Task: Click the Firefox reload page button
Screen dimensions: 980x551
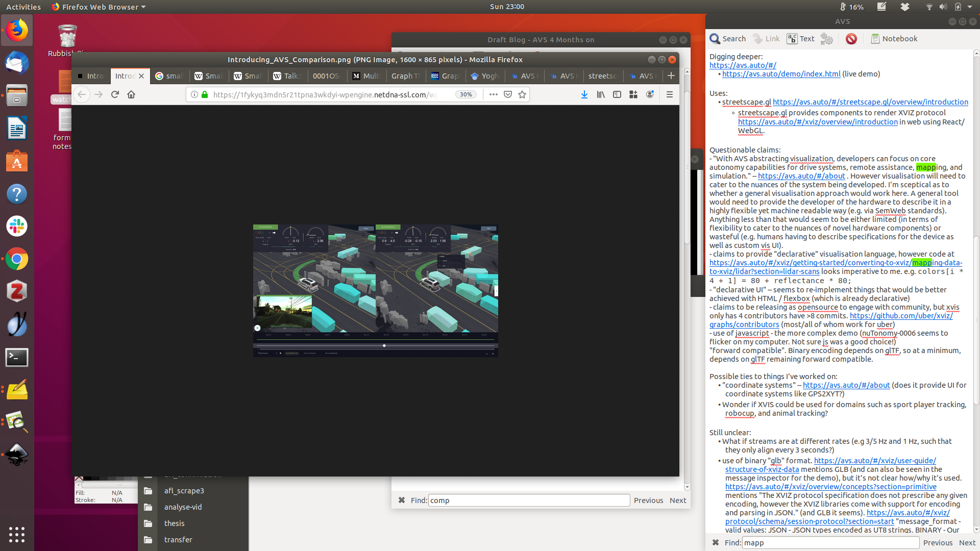Action: coord(115,94)
